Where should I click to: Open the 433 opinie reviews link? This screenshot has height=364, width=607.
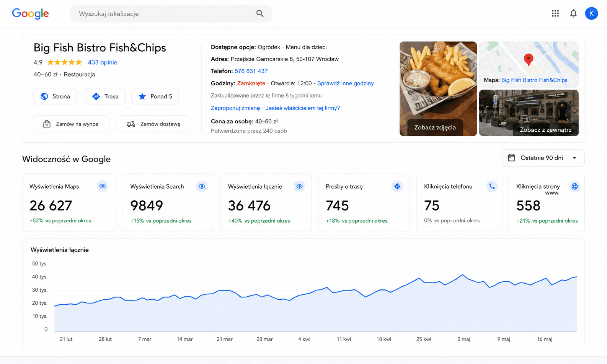[103, 62]
